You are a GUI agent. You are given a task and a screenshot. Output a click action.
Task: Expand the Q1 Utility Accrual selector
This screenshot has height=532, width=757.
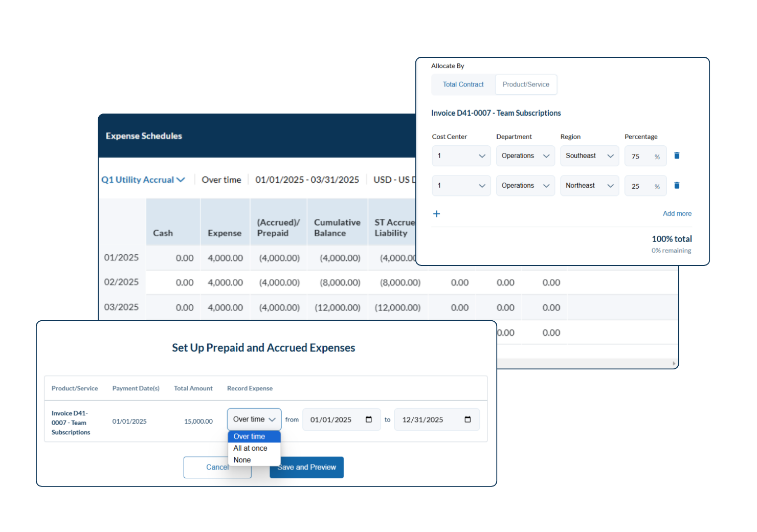click(182, 180)
